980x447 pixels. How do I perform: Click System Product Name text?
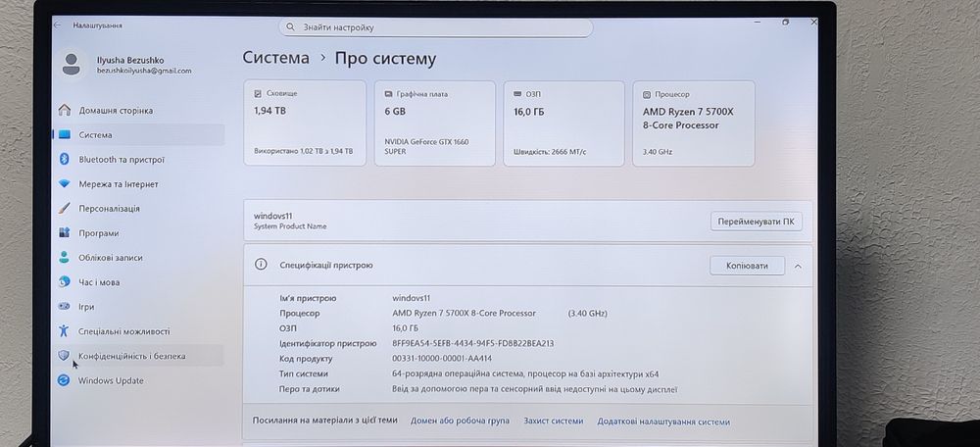290,226
